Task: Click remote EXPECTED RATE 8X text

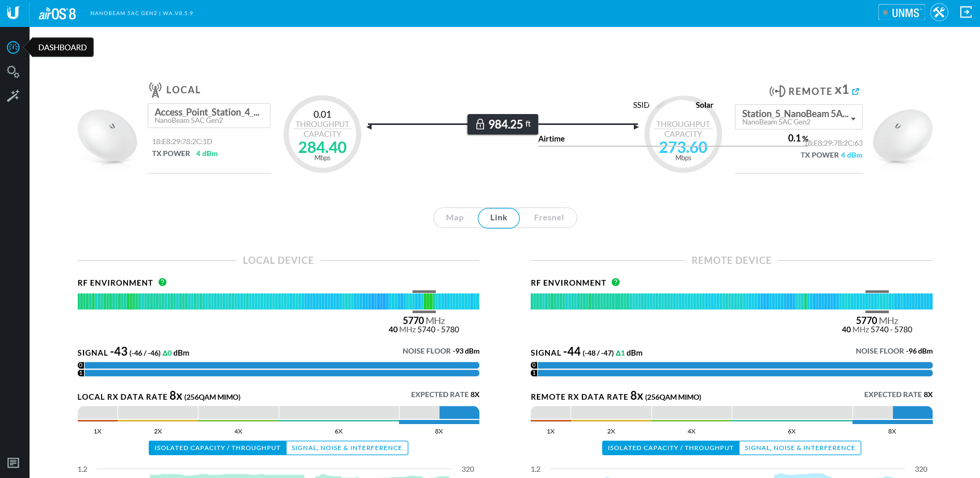Action: click(898, 395)
